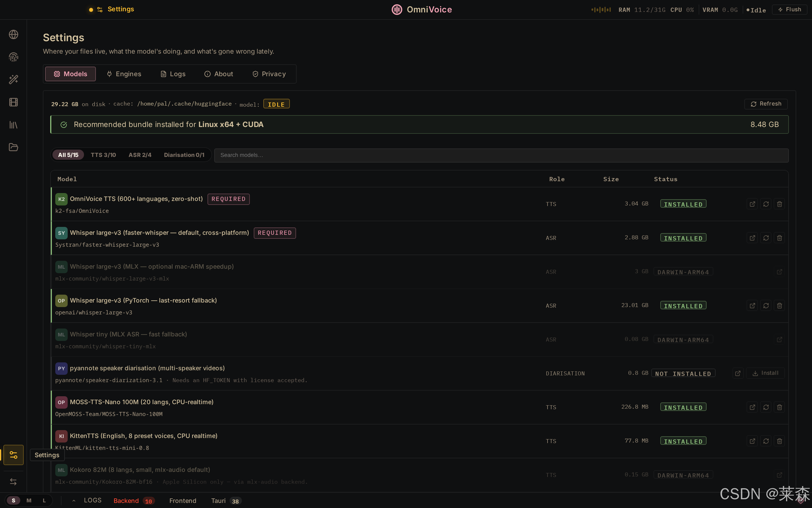Viewport: 812px width, 508px height.
Task: Click the KittenTTS model title
Action: click(x=144, y=436)
